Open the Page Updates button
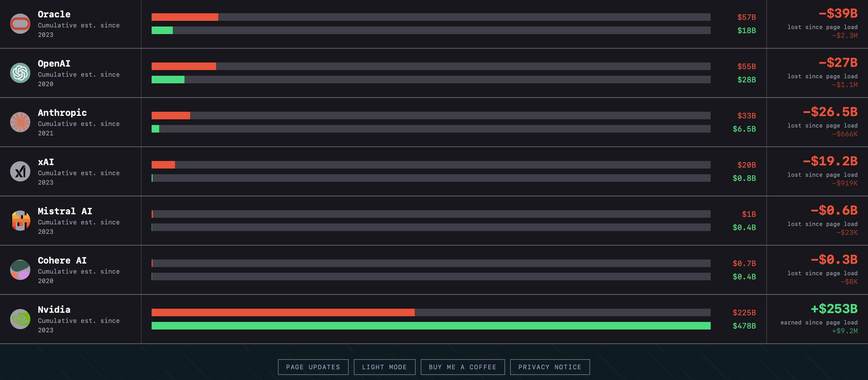 coord(313,367)
